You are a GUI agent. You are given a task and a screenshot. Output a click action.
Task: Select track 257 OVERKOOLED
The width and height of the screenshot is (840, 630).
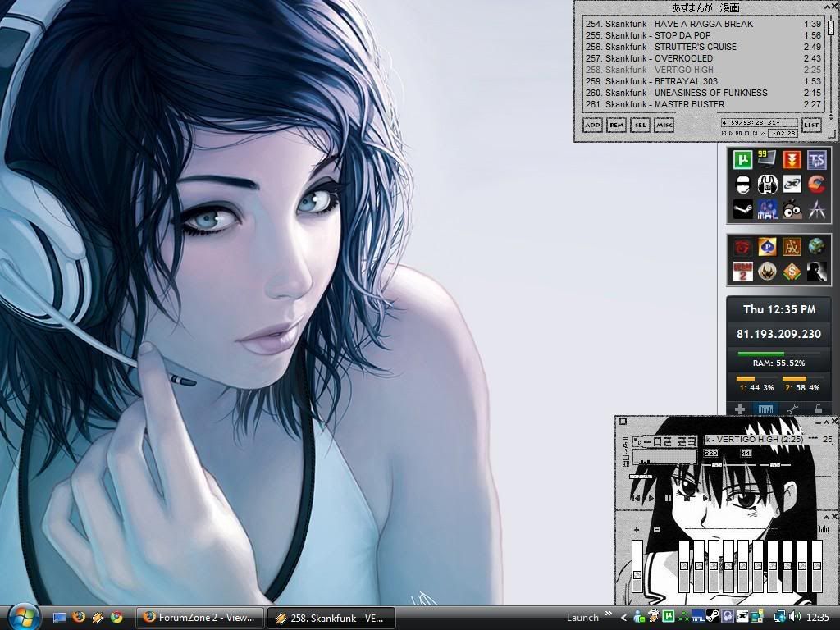[x=703, y=58]
